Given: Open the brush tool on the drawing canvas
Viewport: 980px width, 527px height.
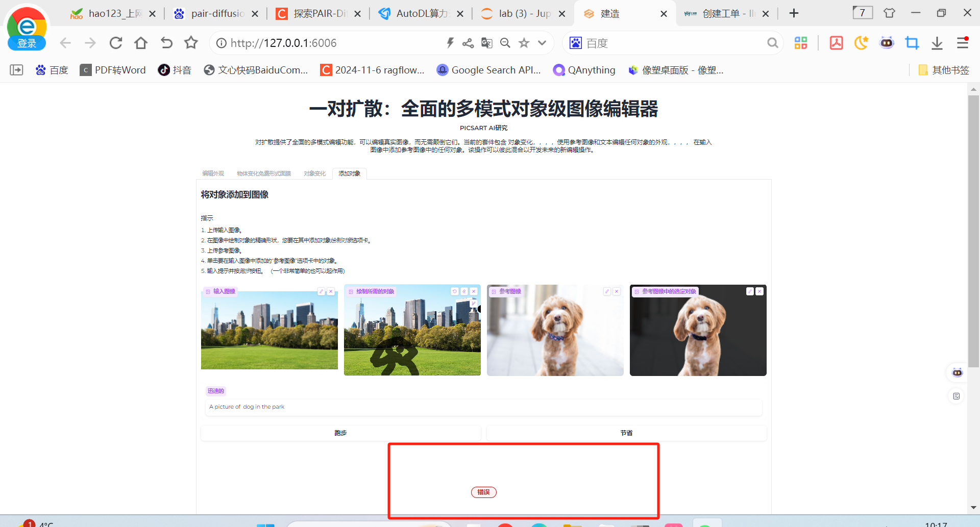Looking at the screenshot, I should [x=474, y=304].
